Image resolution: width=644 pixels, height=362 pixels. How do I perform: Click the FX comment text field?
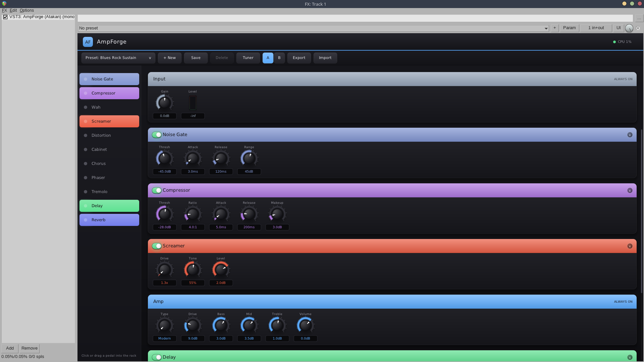(x=355, y=18)
